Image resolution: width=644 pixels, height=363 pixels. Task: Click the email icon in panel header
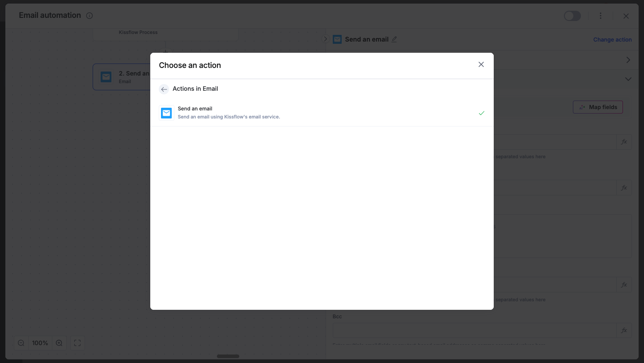tap(337, 39)
